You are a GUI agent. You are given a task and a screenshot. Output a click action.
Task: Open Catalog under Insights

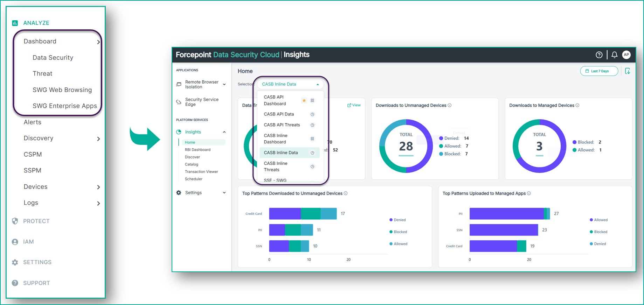click(x=191, y=164)
